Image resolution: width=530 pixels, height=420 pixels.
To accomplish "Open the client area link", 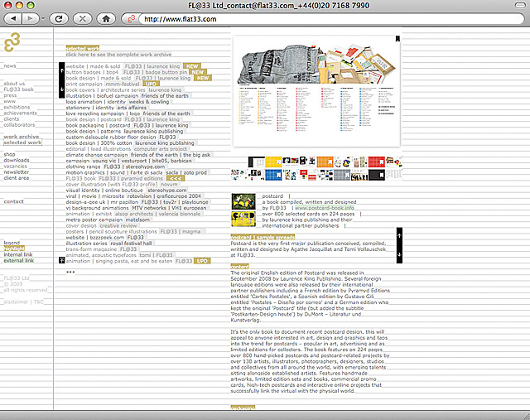I will tap(17, 178).
